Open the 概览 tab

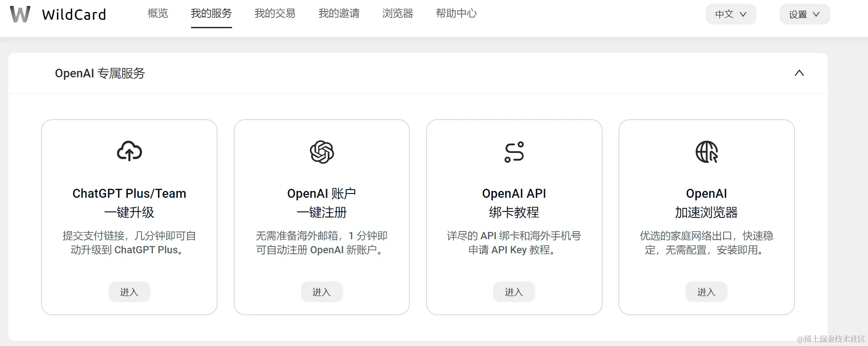pyautogui.click(x=158, y=14)
